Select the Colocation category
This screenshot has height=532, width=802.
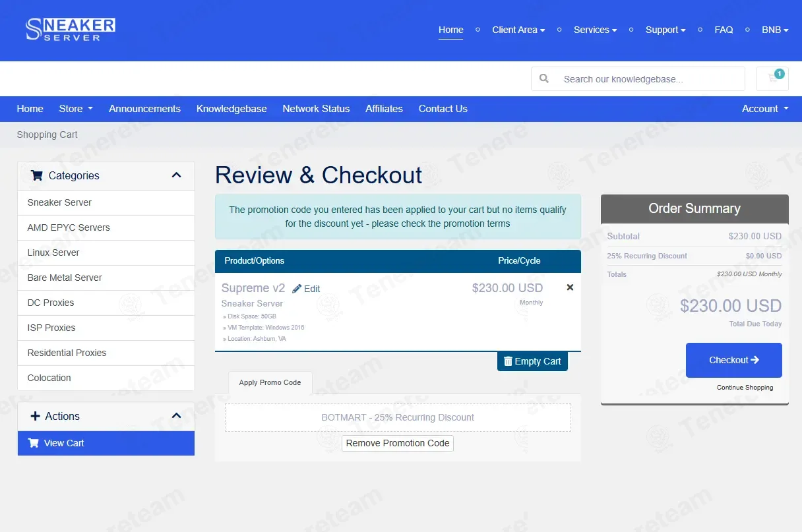[106, 378]
